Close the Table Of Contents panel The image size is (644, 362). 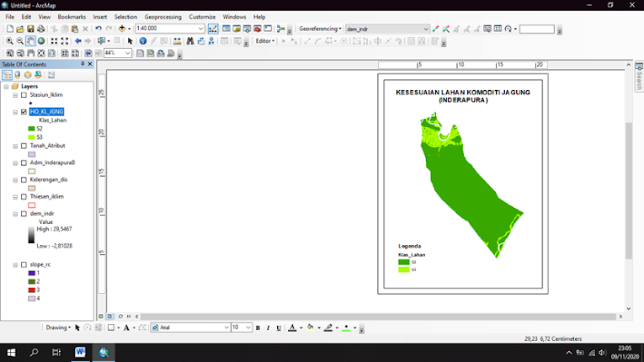(x=90, y=64)
